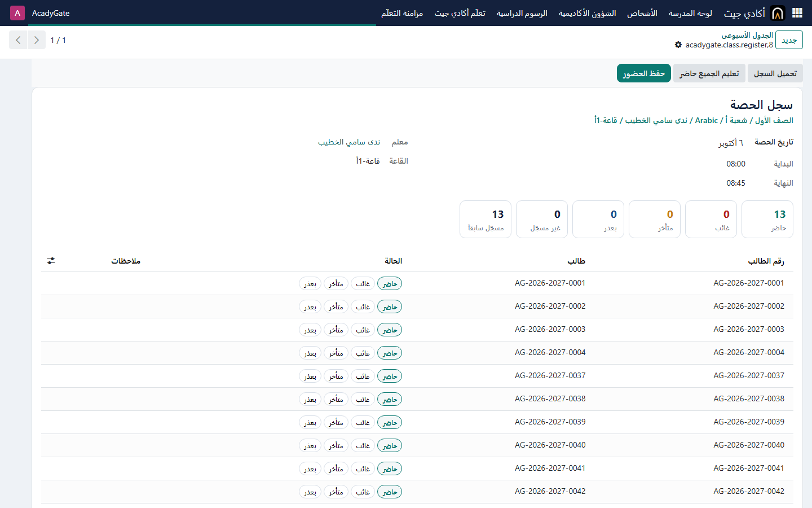812x508 pixels.
Task: Click the غير مسجل counter card
Action: pyautogui.click(x=542, y=219)
